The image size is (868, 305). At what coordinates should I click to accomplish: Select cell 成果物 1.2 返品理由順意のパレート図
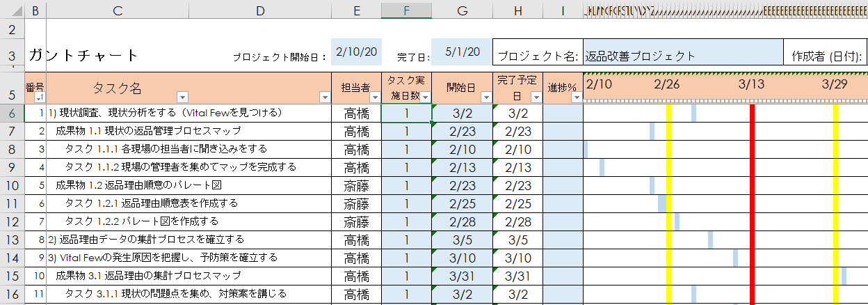pos(188,185)
